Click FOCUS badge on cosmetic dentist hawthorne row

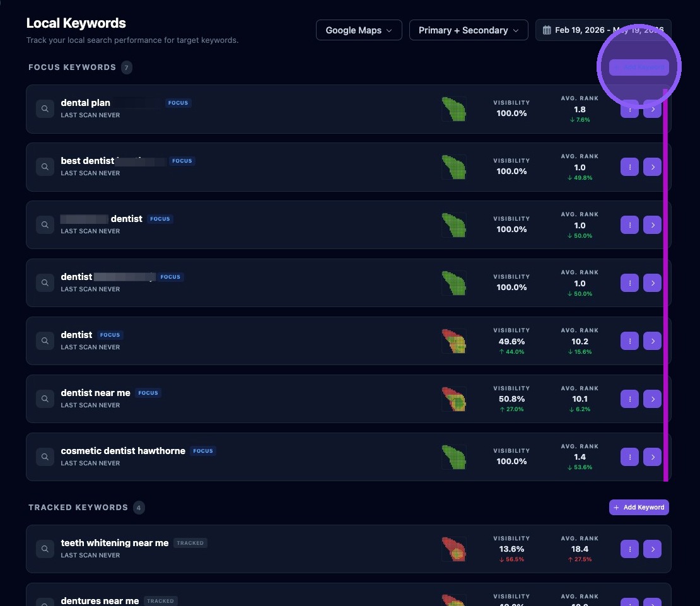(x=203, y=451)
